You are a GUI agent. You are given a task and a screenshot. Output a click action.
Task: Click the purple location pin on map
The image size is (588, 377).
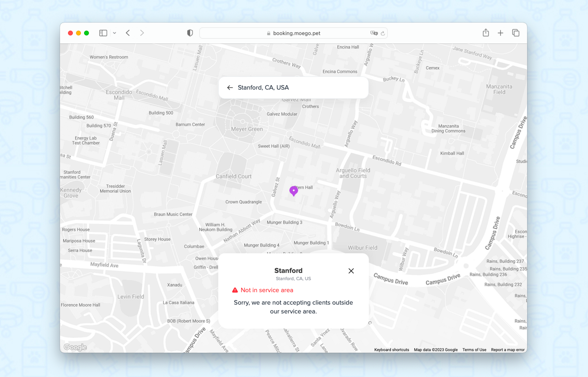[x=293, y=191]
